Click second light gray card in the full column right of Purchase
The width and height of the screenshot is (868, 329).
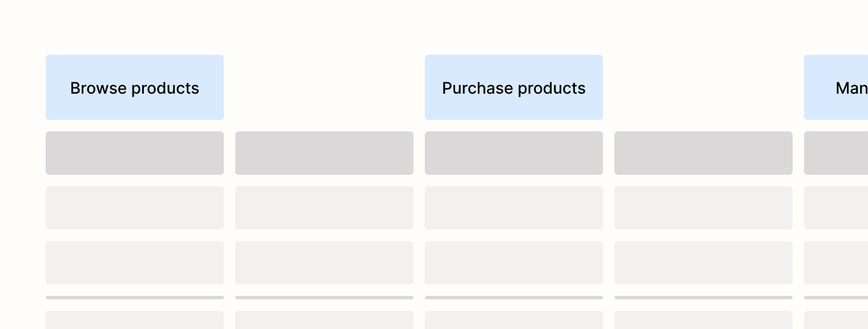click(x=704, y=263)
